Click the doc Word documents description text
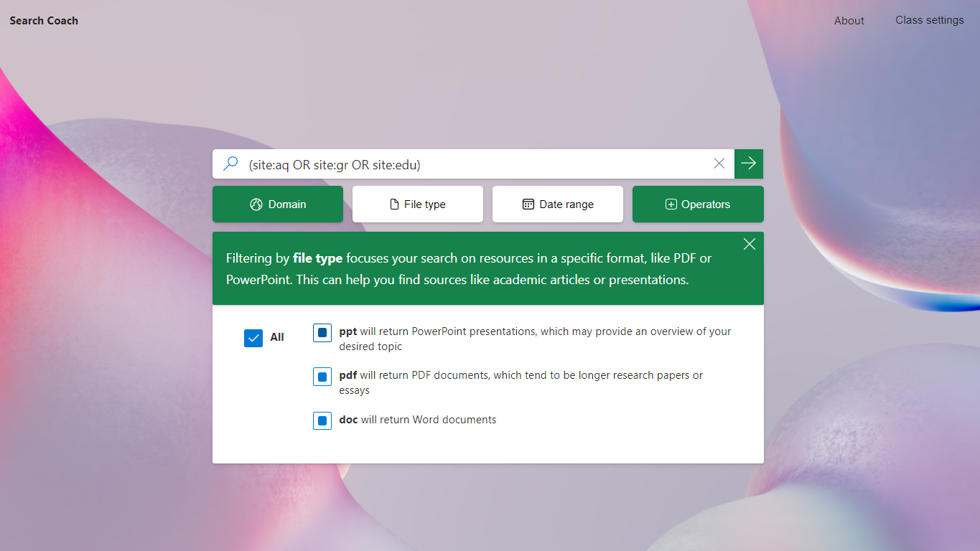This screenshot has width=980, height=551. pyautogui.click(x=418, y=420)
